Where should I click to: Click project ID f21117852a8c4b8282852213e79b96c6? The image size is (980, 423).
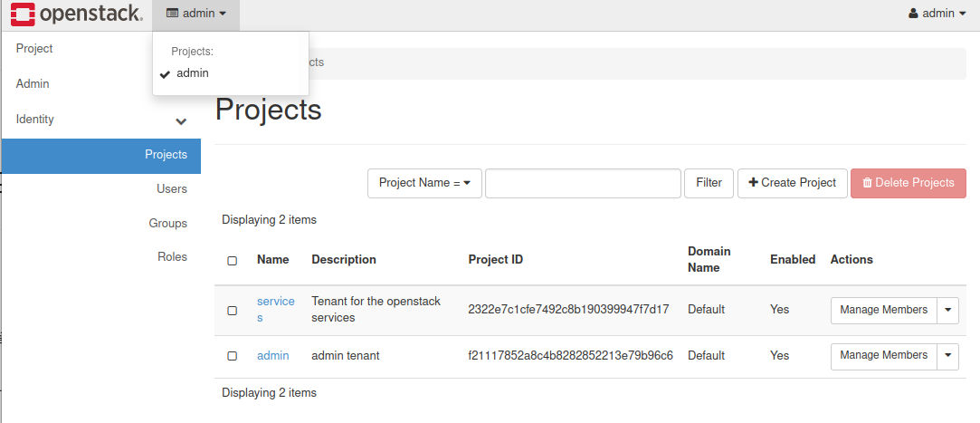coord(571,356)
